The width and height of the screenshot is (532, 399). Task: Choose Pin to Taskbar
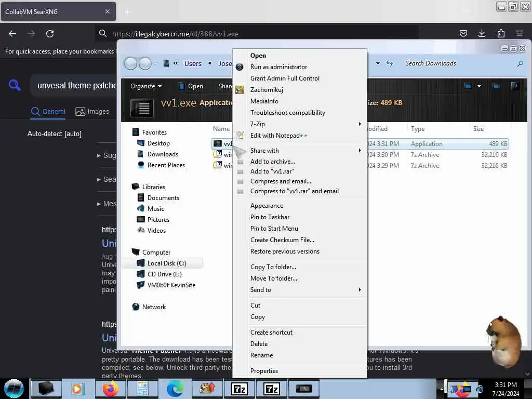click(270, 217)
